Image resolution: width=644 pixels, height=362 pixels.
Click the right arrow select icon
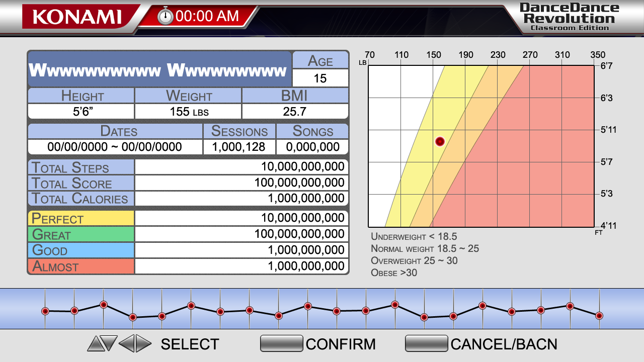point(143,344)
